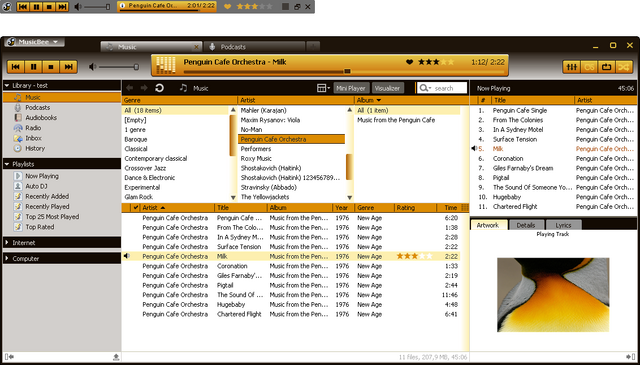Open the equalizer settings icon
Viewport: 640px width, 365px height.
pyautogui.click(x=571, y=67)
